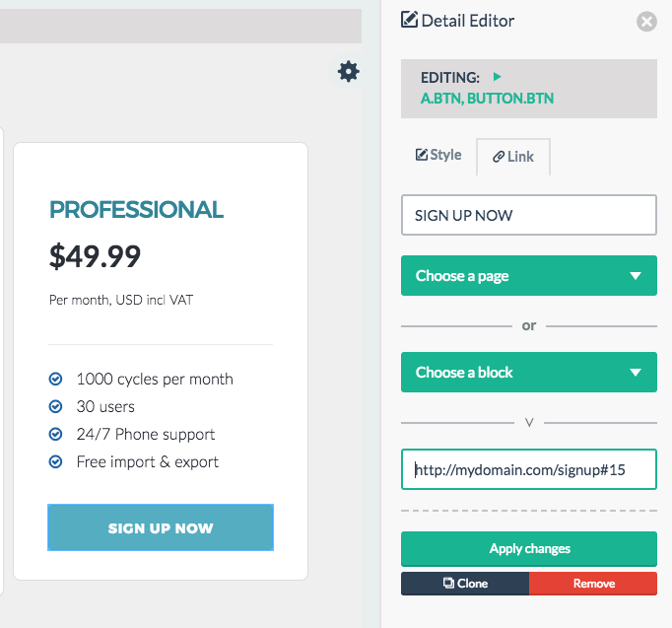
Task: Remove the selected button element
Action: pos(593,584)
